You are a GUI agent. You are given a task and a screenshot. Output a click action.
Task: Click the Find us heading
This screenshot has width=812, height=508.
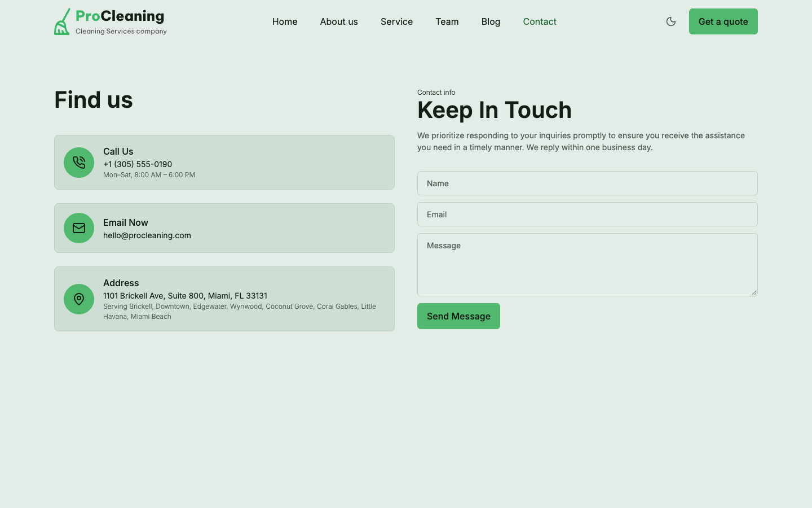94,100
